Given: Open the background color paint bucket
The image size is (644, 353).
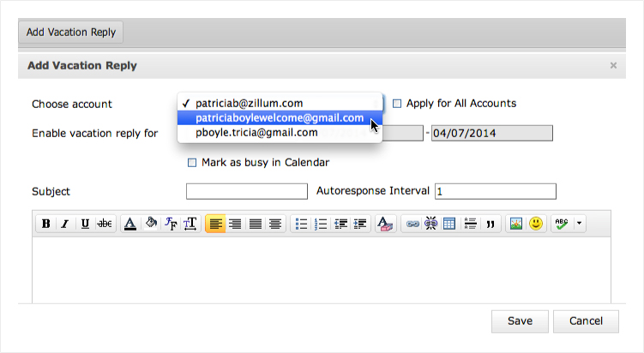Looking at the screenshot, I should tap(151, 224).
